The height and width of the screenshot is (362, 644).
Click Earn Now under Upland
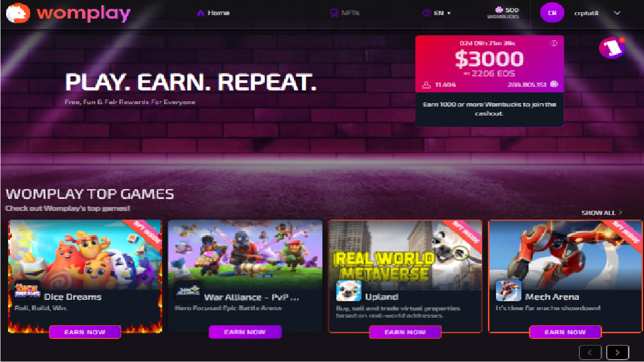[x=405, y=332]
